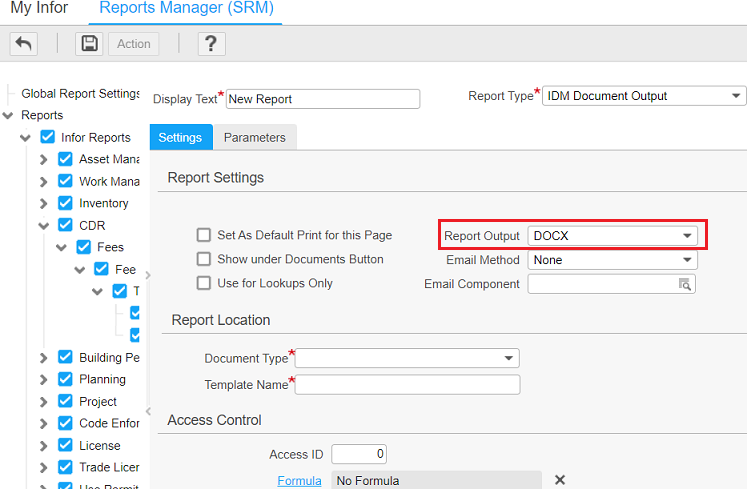Screen dimensions: 747x489
Task: Click the save floppy disk icon
Action: (x=90, y=44)
